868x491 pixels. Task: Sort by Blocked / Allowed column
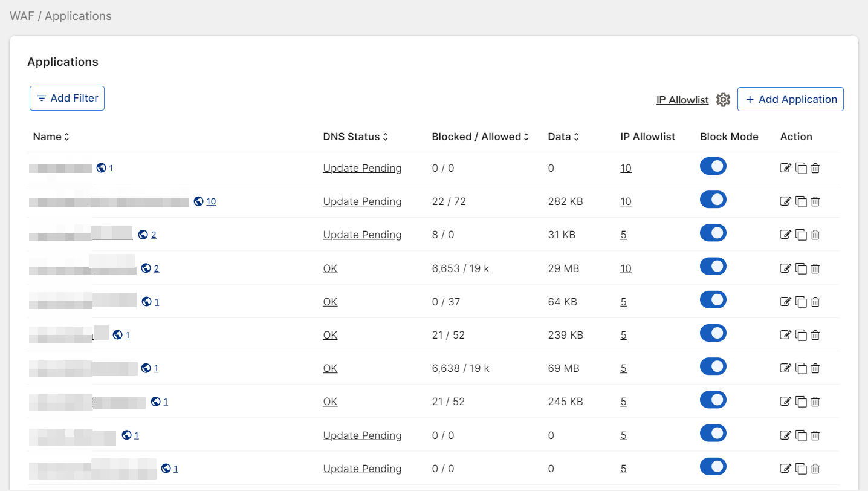(480, 137)
